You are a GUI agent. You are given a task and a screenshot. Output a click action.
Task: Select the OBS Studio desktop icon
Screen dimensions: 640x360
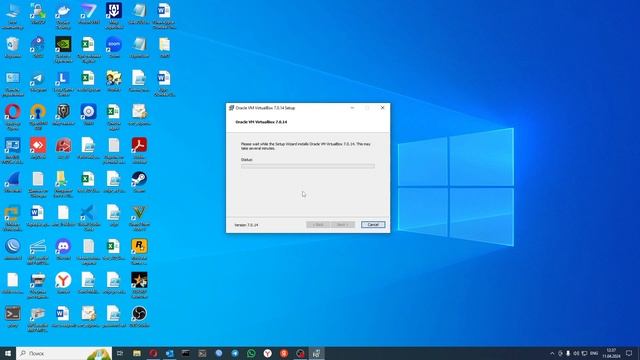[139, 317]
